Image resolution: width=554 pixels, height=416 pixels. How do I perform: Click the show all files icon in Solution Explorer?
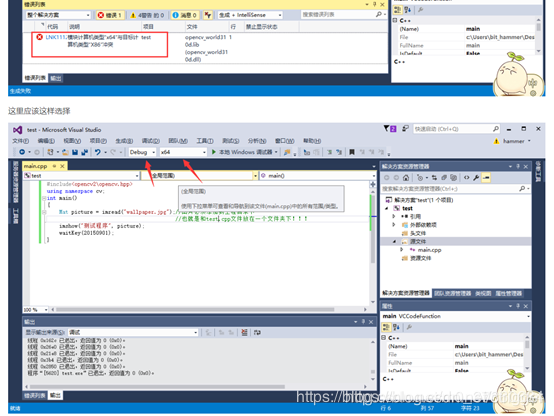(454, 178)
